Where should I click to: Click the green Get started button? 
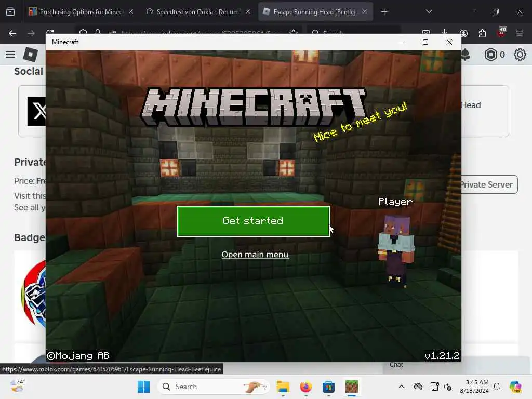coord(254,221)
